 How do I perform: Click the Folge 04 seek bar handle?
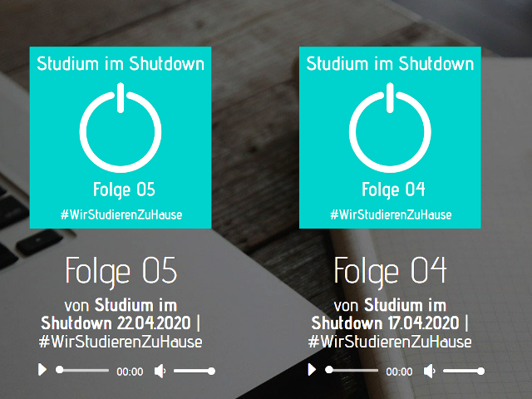329,370
